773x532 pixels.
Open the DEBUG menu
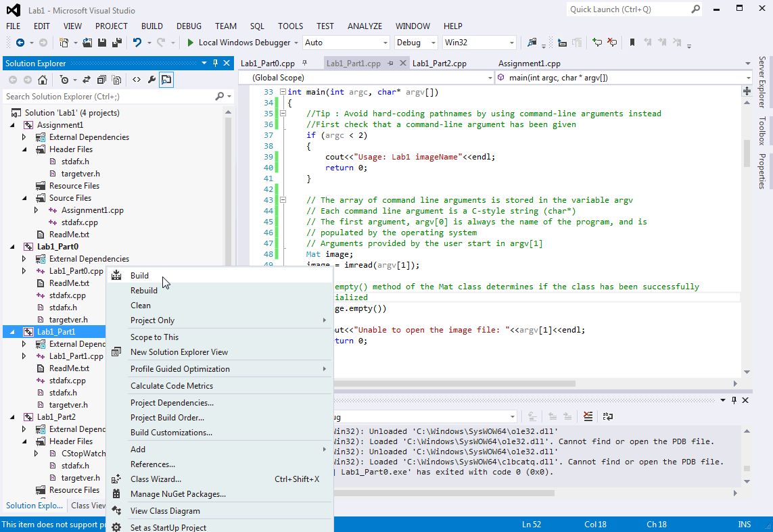(x=189, y=26)
